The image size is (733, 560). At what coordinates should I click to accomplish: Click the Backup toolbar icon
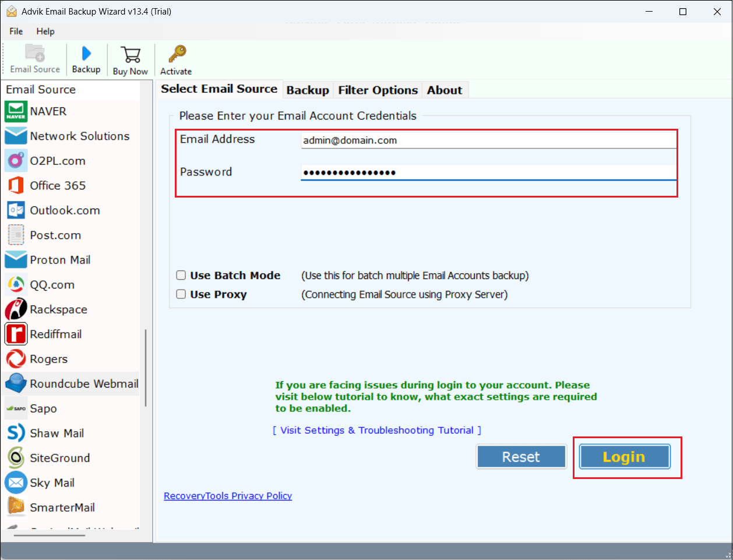coord(86,54)
